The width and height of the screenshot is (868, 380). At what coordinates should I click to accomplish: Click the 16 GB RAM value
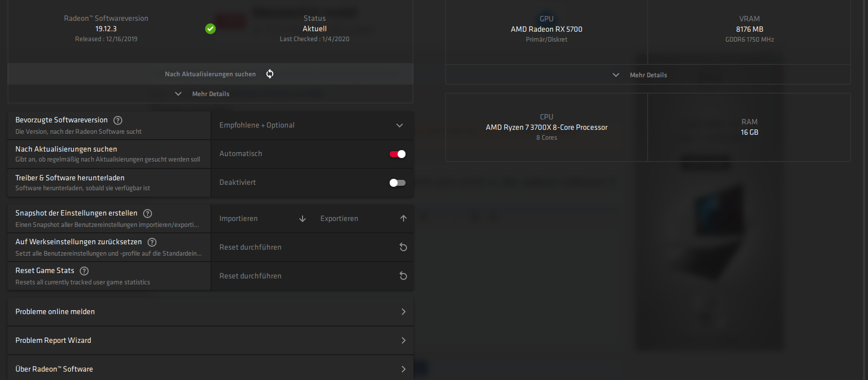pos(750,132)
